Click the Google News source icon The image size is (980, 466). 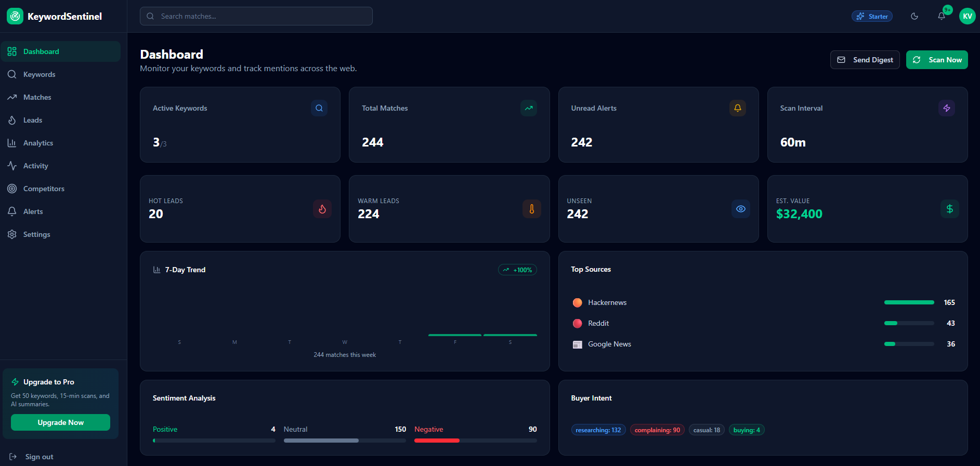(x=577, y=344)
